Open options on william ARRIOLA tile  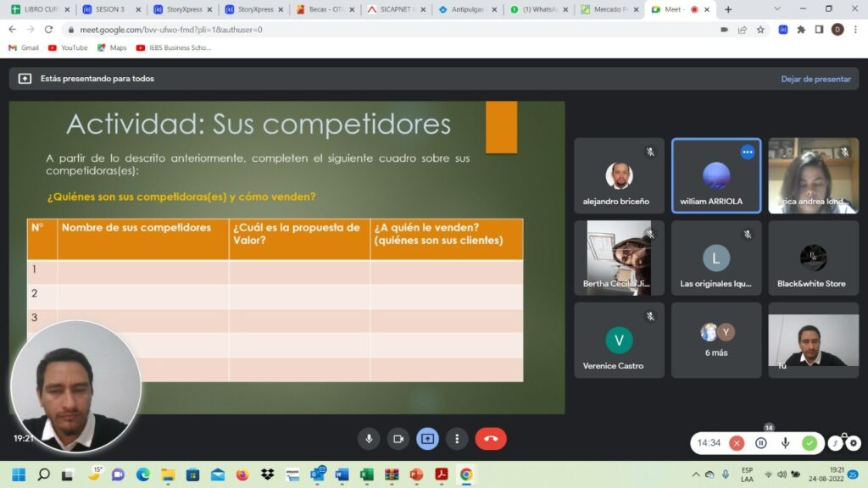pyautogui.click(x=747, y=152)
